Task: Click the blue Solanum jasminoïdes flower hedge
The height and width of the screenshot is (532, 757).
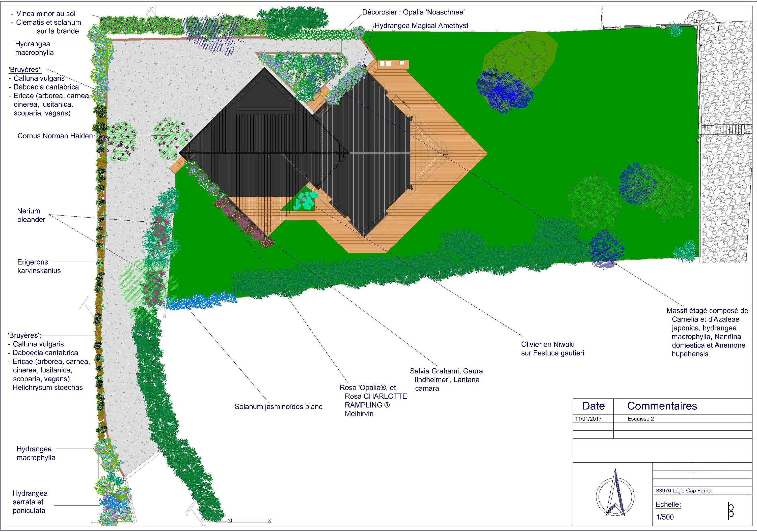Action: 201,301
